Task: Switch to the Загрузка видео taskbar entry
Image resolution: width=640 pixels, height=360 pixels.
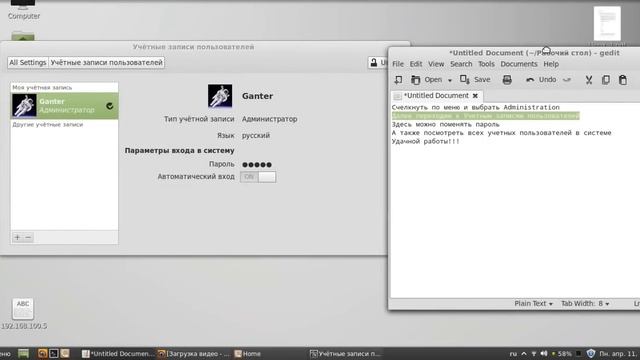Action: coord(194,354)
